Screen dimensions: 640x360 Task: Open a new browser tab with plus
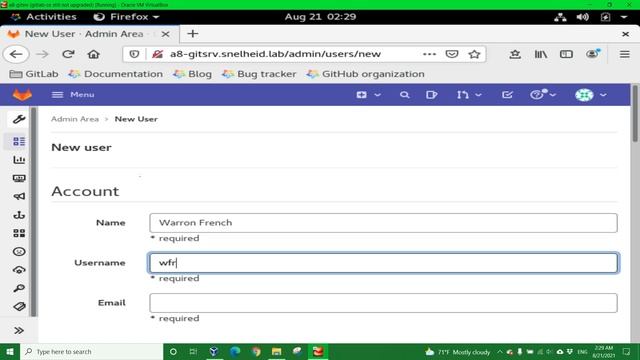[x=193, y=34]
